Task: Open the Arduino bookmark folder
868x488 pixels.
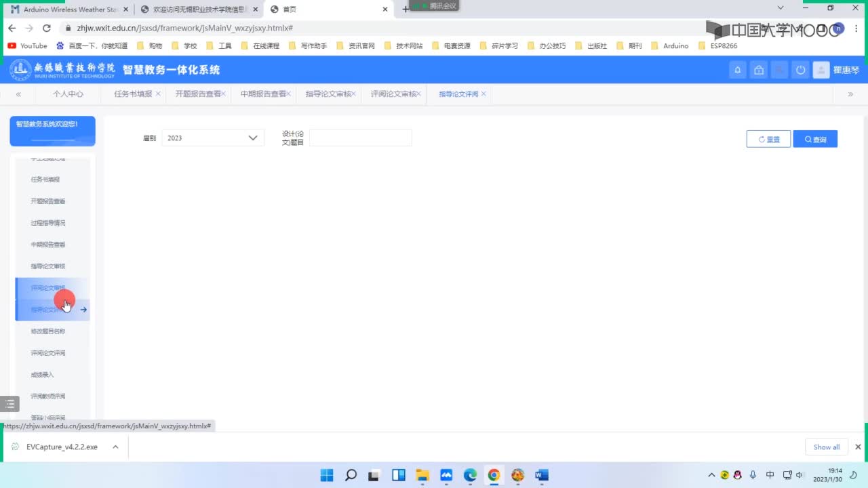Action: pyautogui.click(x=669, y=46)
